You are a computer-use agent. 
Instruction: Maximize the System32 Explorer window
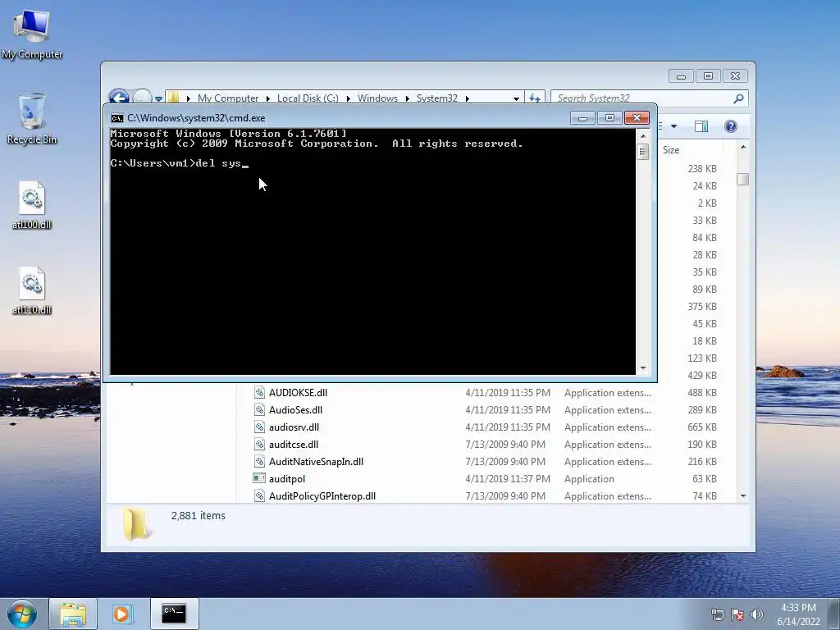(708, 76)
